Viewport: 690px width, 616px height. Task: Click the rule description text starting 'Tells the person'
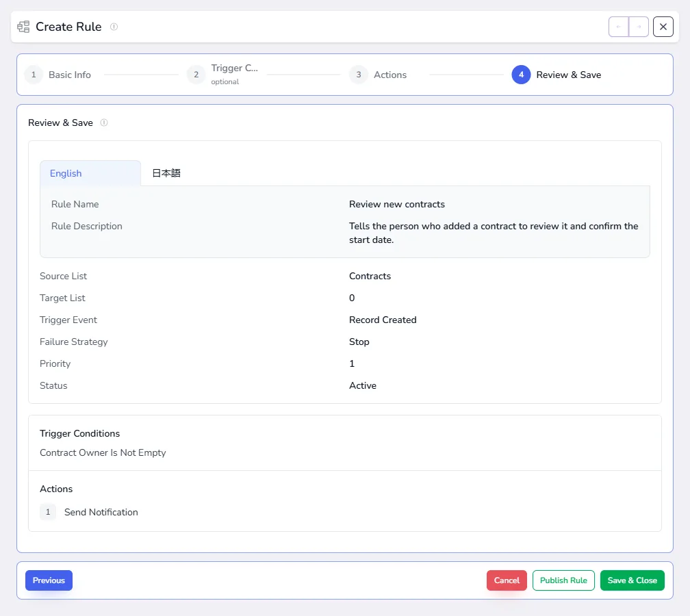494,233
